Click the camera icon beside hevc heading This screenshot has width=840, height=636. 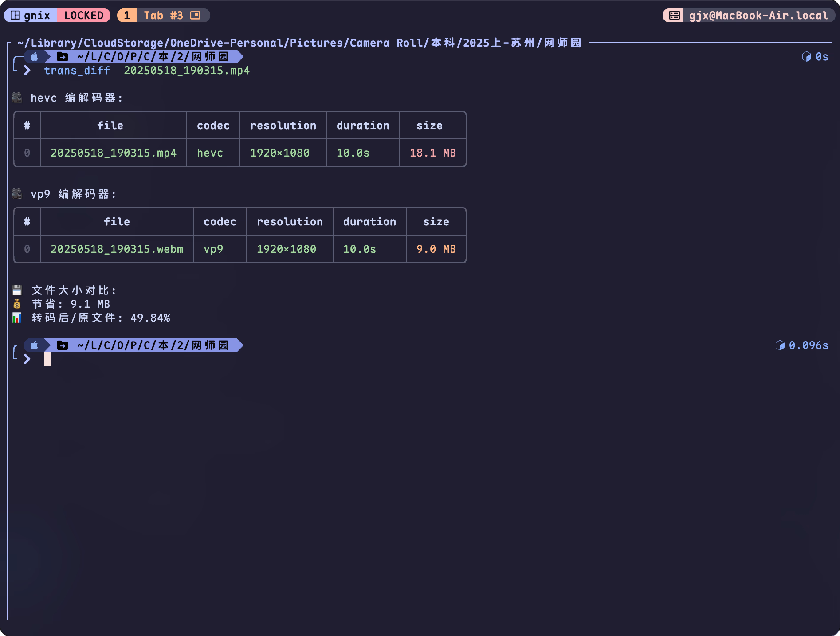17,98
